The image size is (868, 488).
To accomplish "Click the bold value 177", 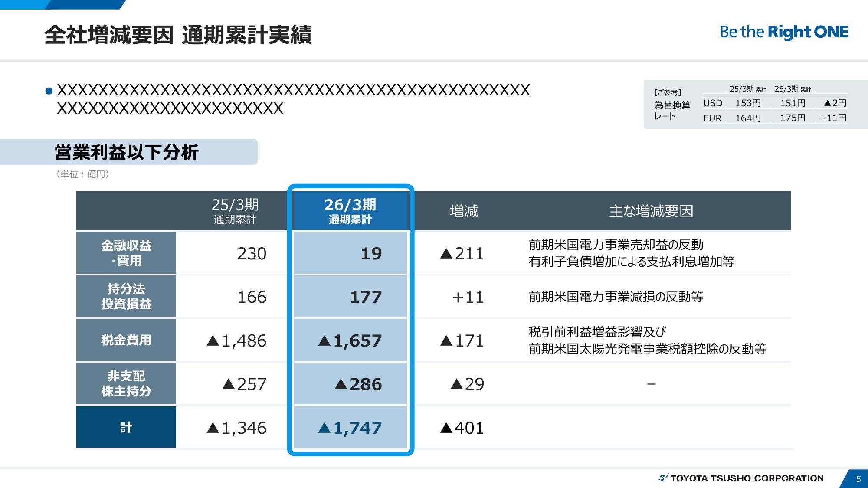I will click(366, 297).
